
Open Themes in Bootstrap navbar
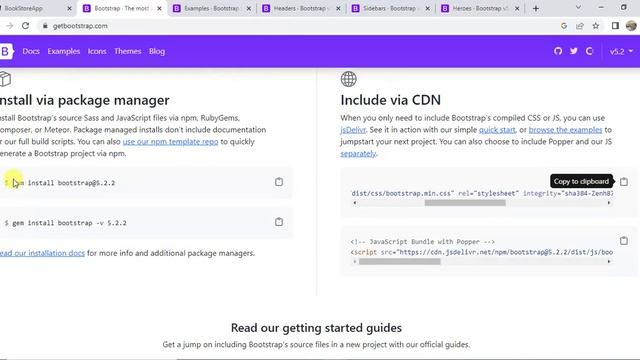tap(128, 51)
